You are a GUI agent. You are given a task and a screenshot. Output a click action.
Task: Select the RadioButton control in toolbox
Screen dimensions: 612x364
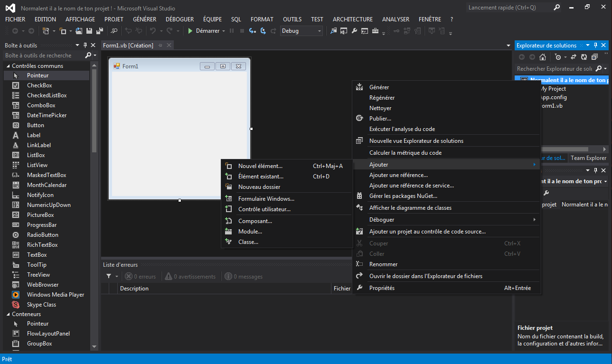[47, 235]
